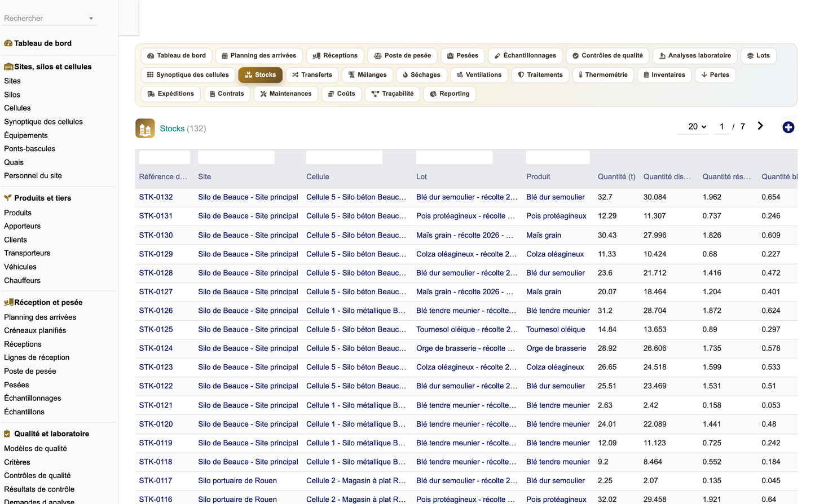Click the Pertes down-arrow icon
This screenshot has width=815, height=504.
coord(704,75)
